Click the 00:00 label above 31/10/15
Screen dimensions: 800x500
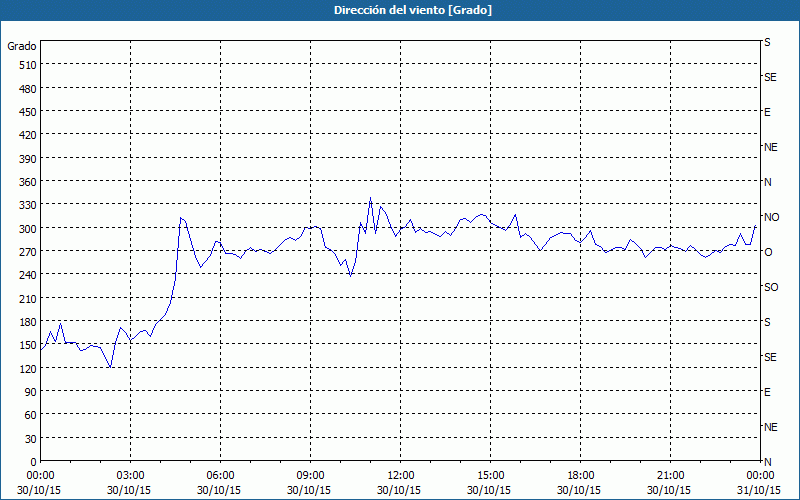tap(761, 476)
